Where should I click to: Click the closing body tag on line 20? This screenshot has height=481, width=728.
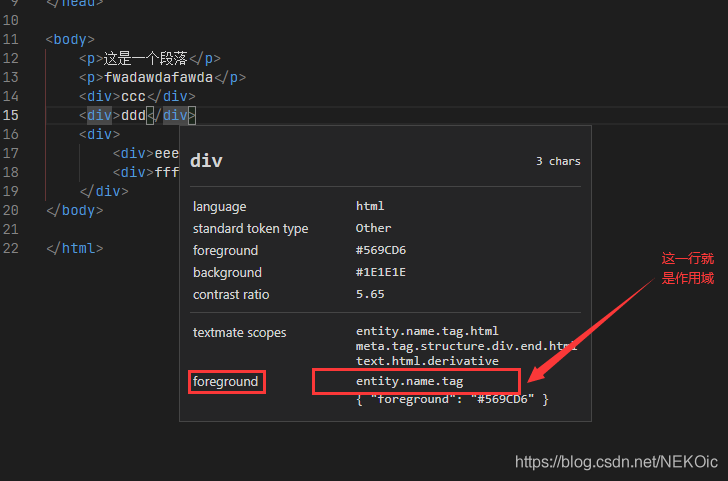(74, 211)
